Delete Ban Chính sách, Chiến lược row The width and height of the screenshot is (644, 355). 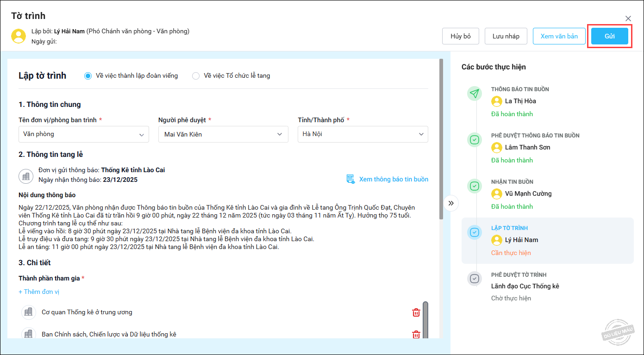point(416,334)
